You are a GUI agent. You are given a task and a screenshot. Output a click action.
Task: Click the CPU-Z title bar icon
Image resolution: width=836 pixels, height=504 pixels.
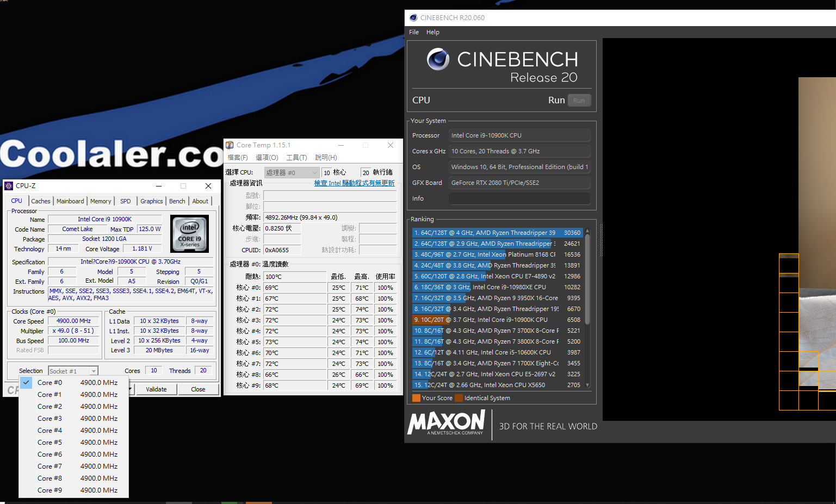[9, 186]
